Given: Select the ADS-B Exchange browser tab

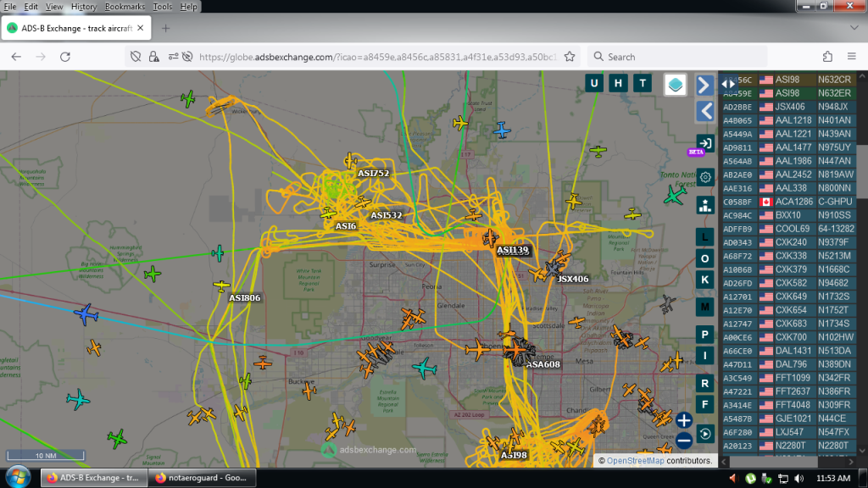Looking at the screenshot, I should click(x=75, y=28).
